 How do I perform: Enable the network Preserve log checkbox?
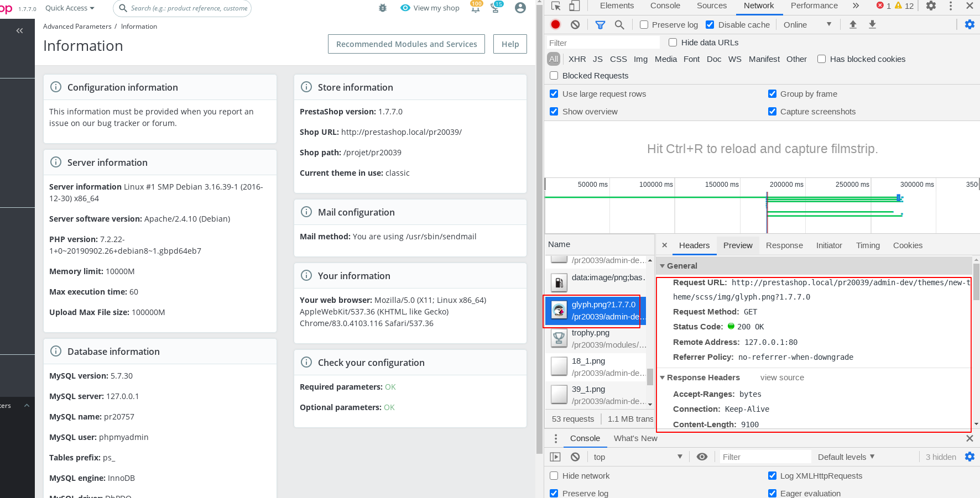click(x=644, y=25)
